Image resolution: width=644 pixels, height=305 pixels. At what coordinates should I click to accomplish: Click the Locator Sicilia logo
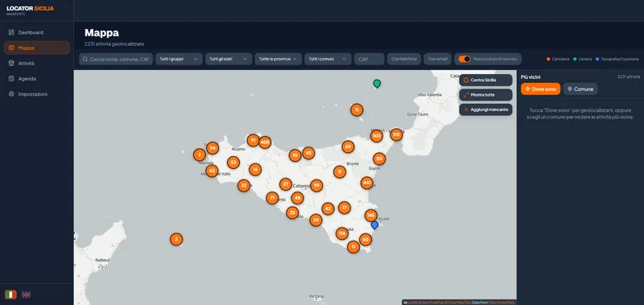point(30,10)
